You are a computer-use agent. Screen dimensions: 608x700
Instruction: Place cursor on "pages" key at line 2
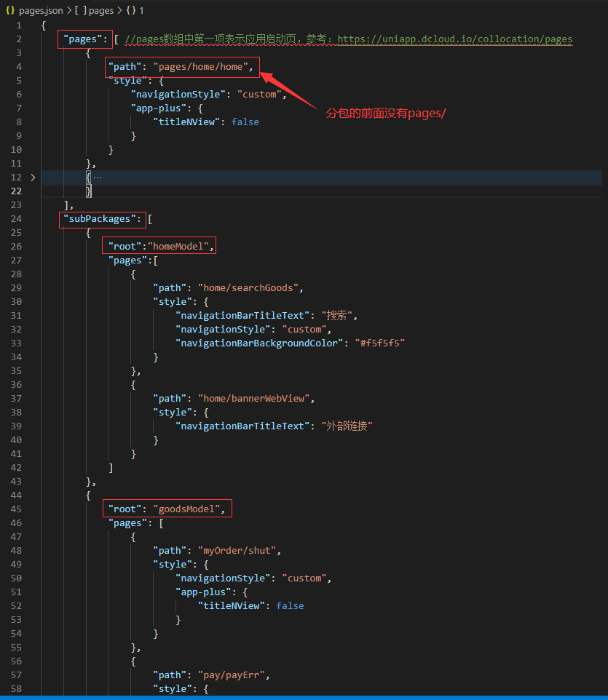click(83, 39)
